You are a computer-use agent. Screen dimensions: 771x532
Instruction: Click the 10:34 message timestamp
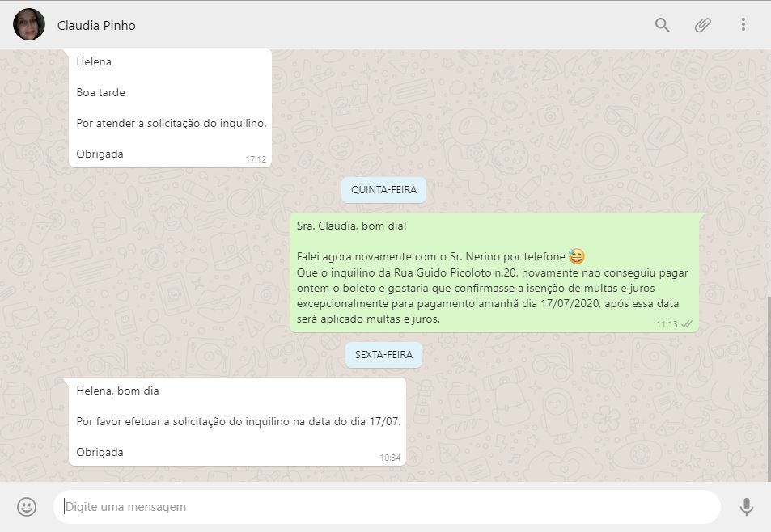point(390,458)
